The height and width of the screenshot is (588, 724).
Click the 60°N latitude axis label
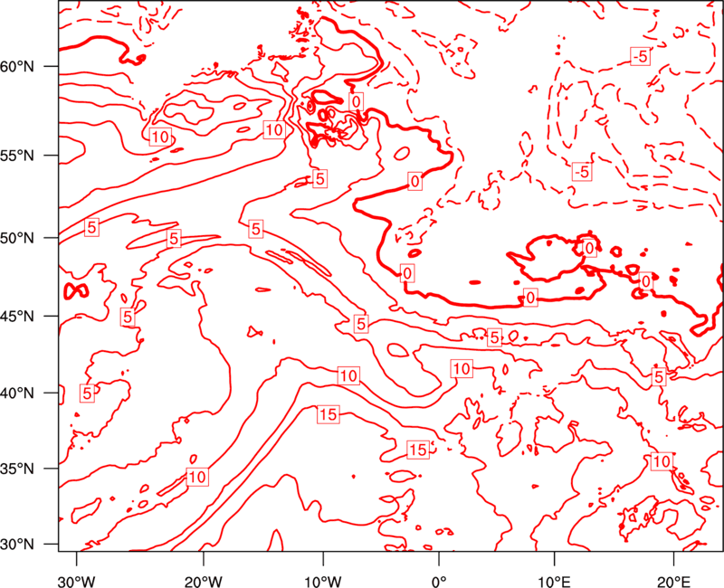tap(17, 66)
